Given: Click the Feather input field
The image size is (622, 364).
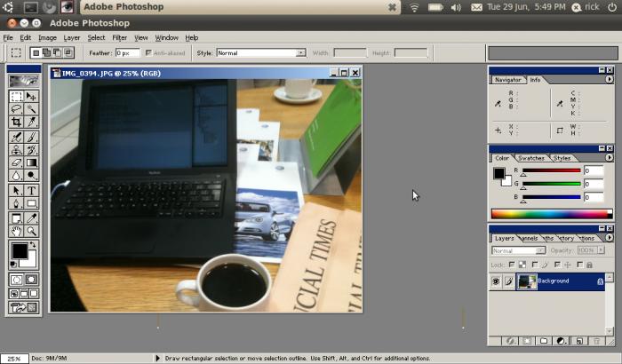Looking at the screenshot, I should pyautogui.click(x=127, y=52).
